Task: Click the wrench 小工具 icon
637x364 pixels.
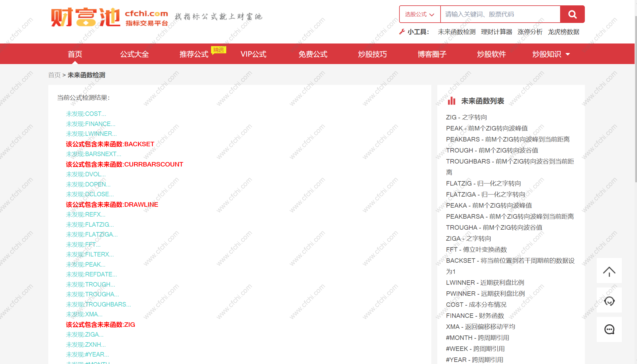Action: [x=402, y=32]
